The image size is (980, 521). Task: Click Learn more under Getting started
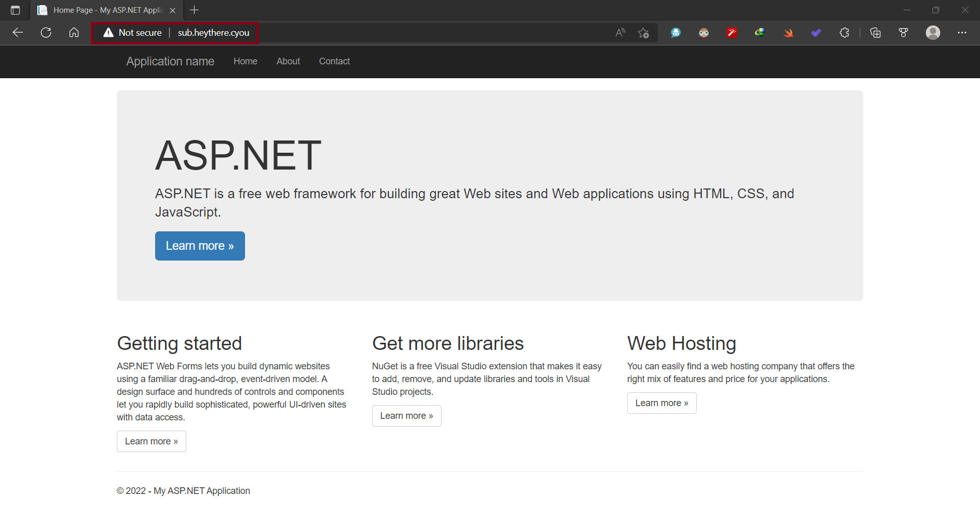(x=152, y=441)
